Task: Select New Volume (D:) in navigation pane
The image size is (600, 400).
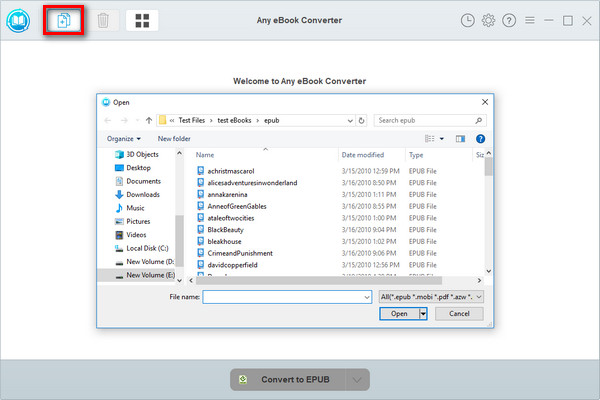Action: [x=145, y=261]
